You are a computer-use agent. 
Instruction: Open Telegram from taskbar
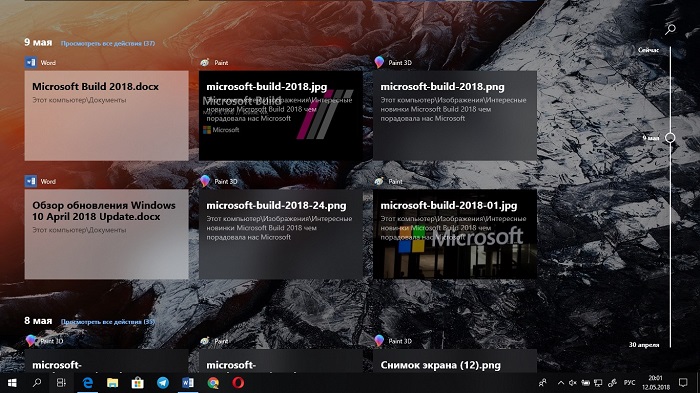[163, 383]
